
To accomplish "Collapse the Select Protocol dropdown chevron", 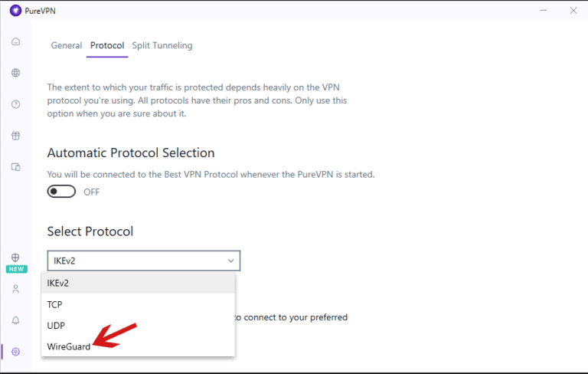I will [230, 261].
